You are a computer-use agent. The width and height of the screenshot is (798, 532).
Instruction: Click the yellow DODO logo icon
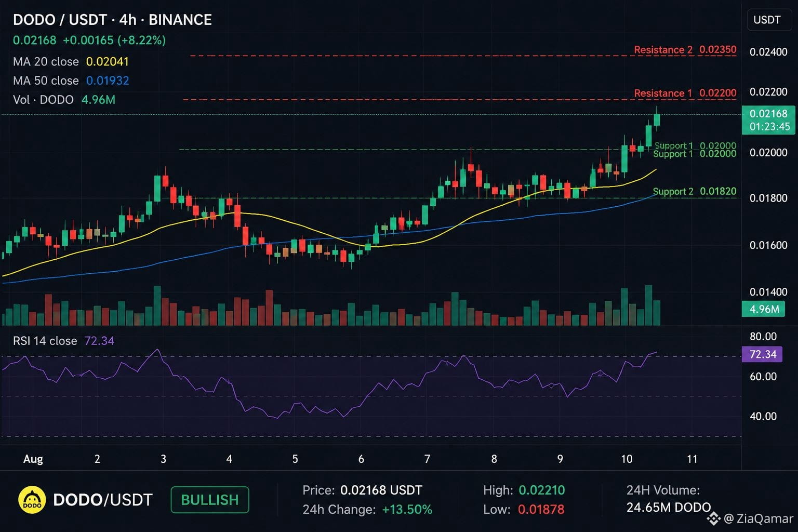[32, 500]
